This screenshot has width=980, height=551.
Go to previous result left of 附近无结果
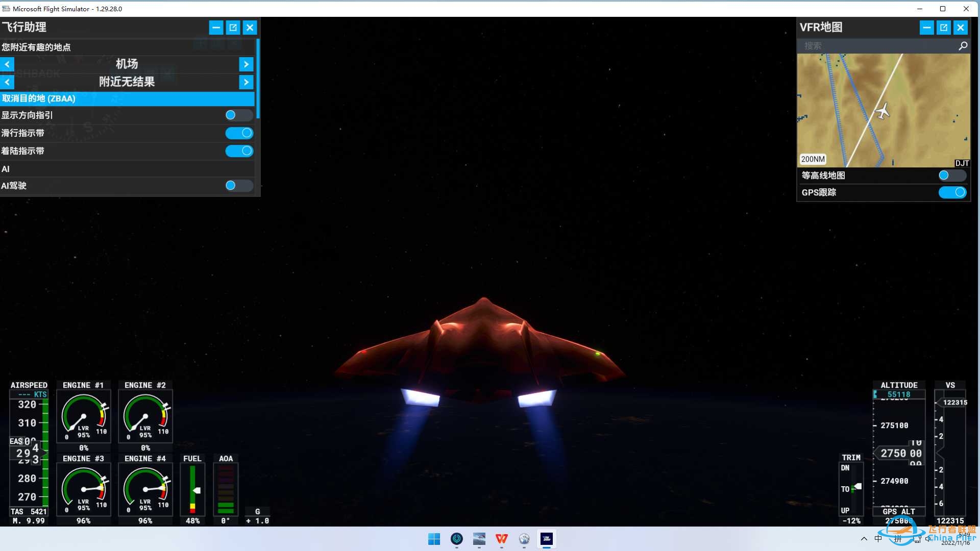coord(7,82)
